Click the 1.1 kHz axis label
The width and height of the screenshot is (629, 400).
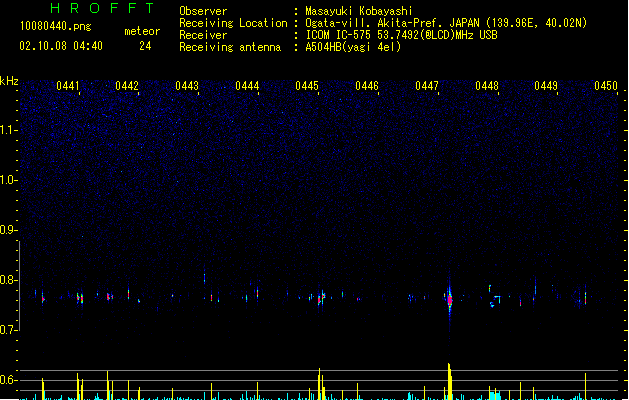8,130
